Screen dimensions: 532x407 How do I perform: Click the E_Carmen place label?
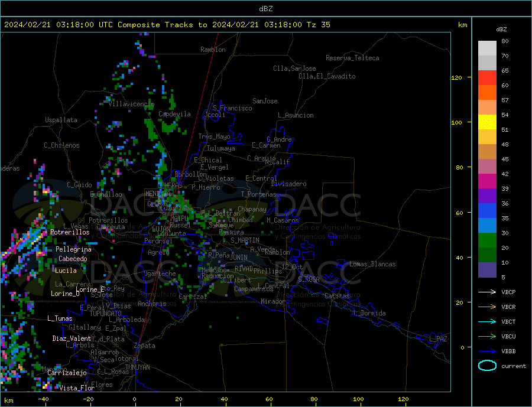tap(267, 145)
